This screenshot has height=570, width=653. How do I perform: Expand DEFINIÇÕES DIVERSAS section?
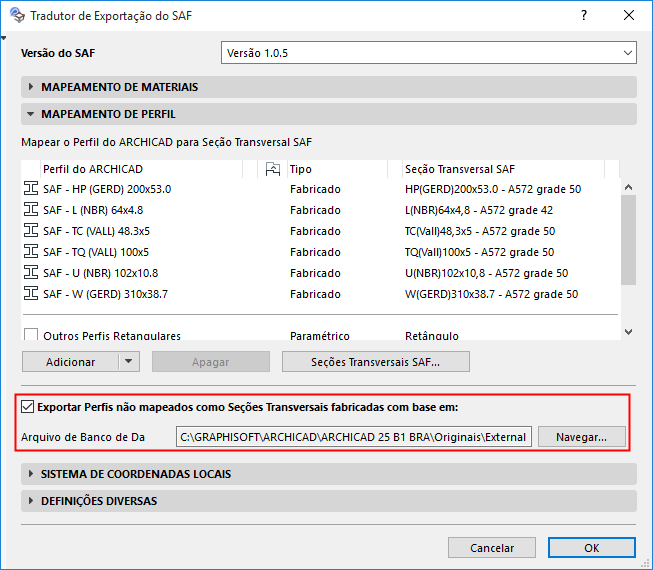pos(329,501)
